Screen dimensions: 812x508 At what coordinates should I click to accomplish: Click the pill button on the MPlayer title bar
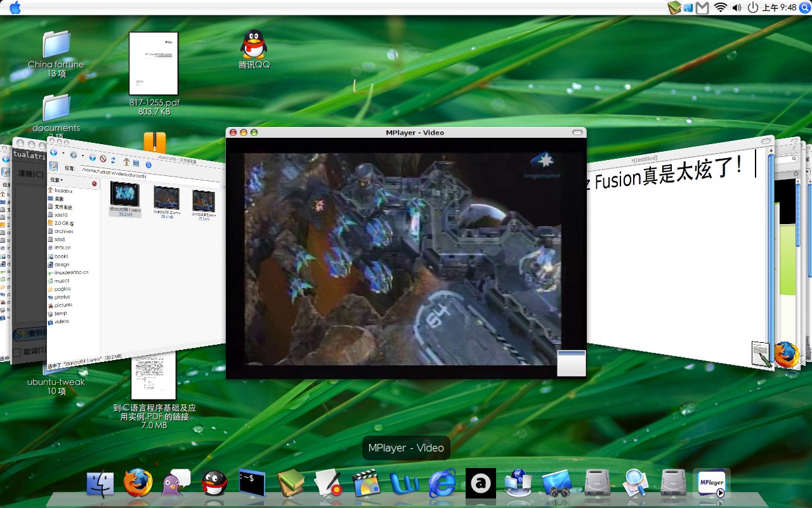point(577,132)
